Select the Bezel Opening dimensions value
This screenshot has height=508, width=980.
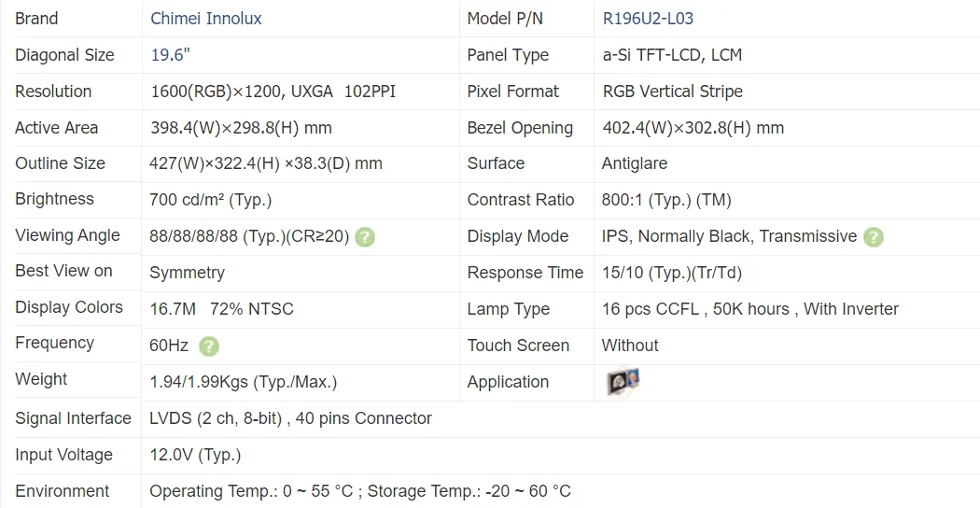[x=693, y=128]
